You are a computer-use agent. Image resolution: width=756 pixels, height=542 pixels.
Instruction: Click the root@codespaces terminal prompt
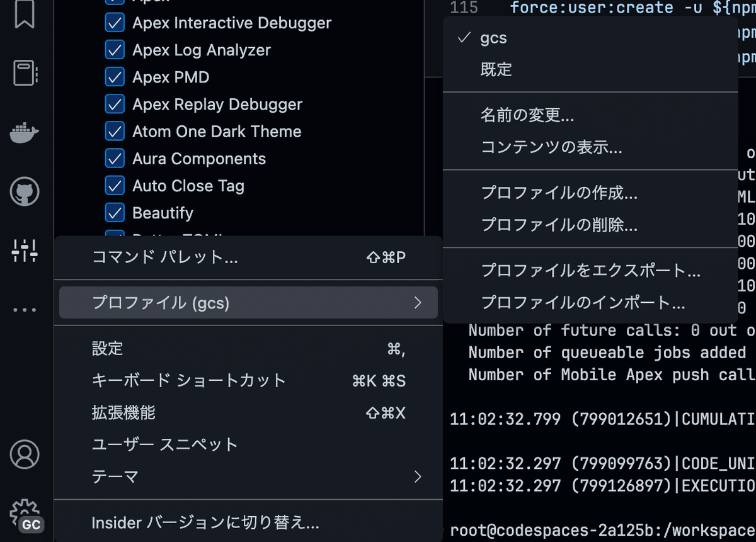603,531
